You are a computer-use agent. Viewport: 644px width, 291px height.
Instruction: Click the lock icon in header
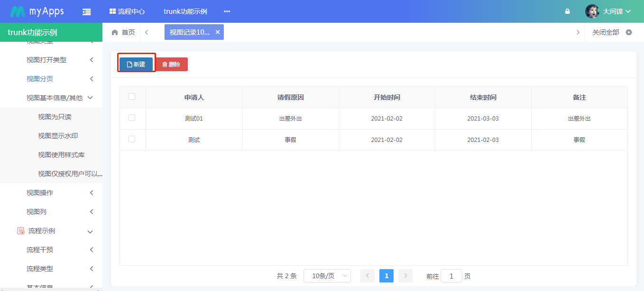tap(567, 11)
